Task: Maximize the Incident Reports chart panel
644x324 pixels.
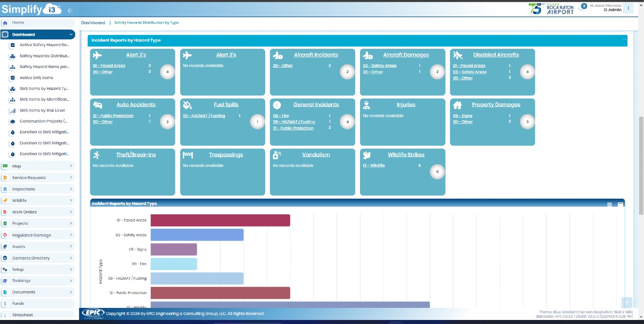Action: point(620,205)
